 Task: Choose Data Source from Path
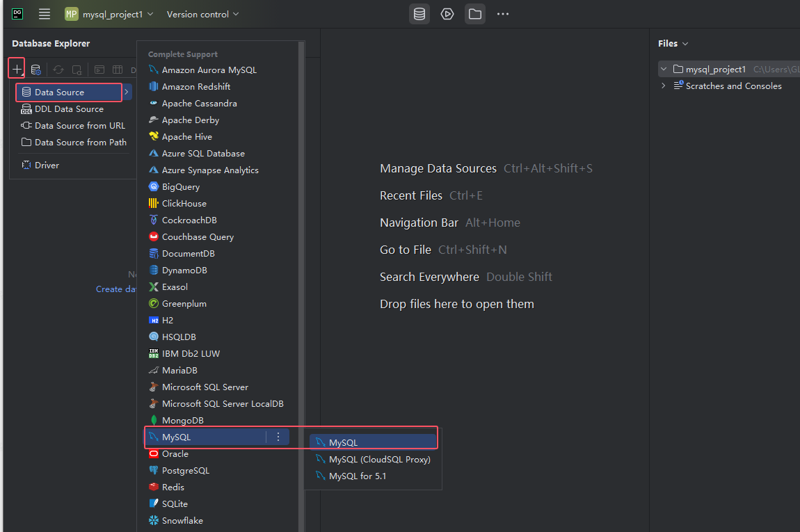click(x=74, y=143)
